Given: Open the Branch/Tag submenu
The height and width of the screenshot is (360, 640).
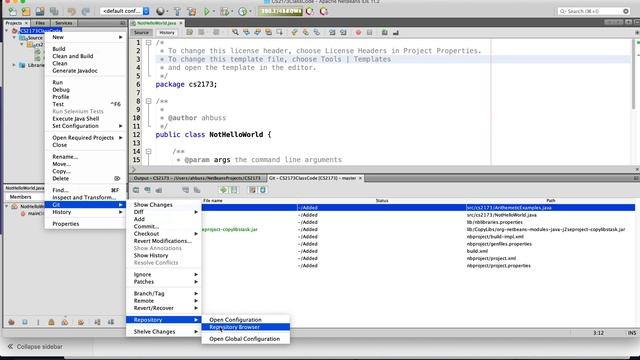Looking at the screenshot, I should pos(164,293).
